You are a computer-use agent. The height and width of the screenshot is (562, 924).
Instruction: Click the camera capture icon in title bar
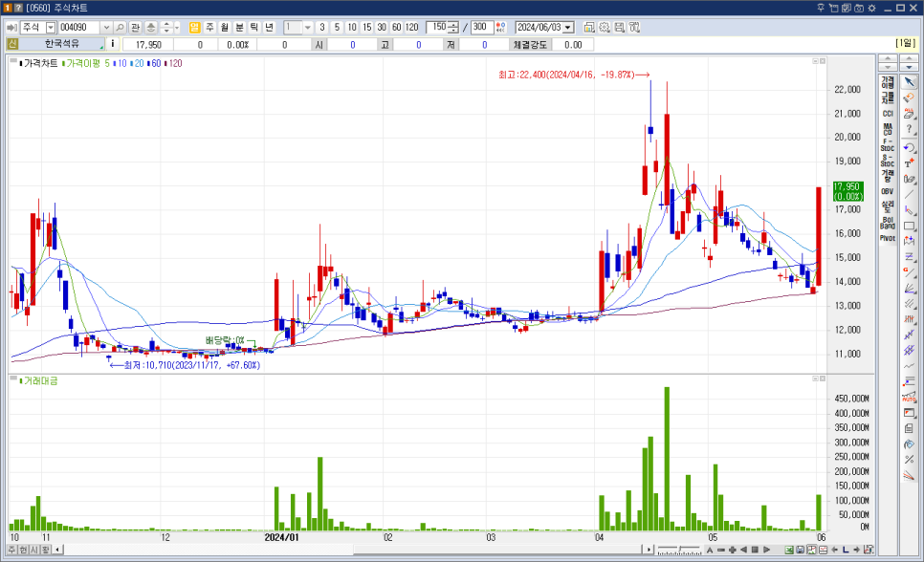(x=859, y=8)
